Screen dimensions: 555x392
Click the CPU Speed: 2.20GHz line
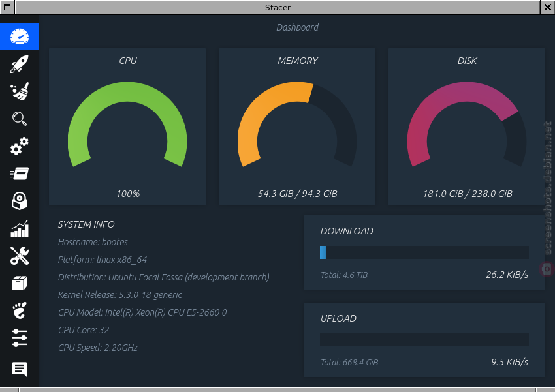98,348
